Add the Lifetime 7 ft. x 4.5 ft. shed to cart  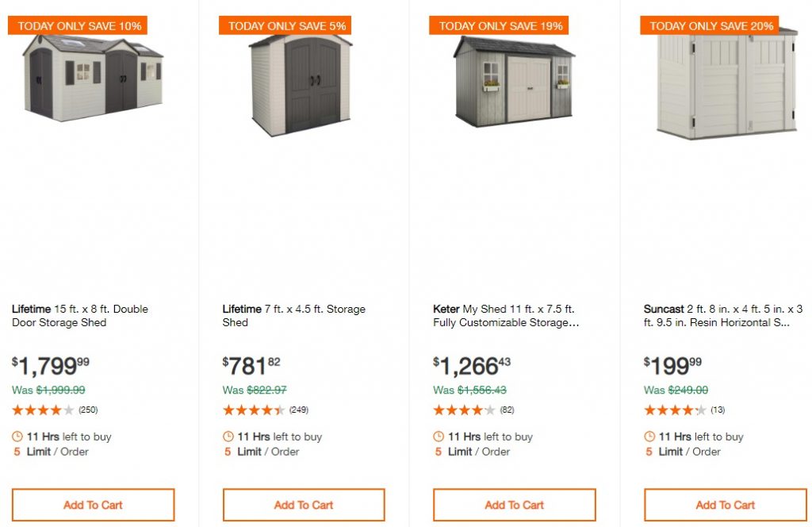coord(304,505)
